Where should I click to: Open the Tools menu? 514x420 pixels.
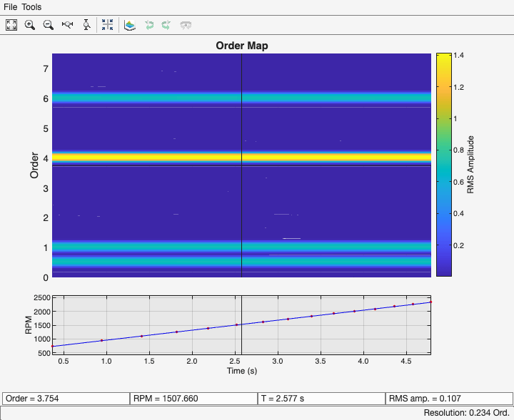(x=31, y=7)
